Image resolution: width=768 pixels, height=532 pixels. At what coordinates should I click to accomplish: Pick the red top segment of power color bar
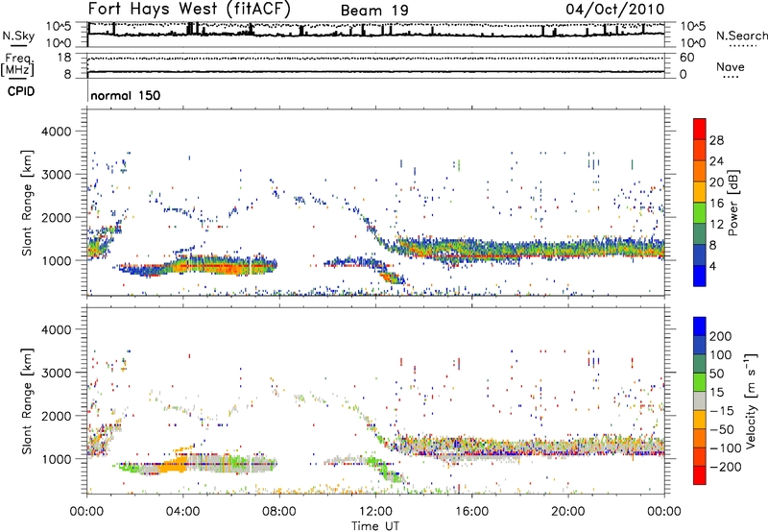[700, 129]
